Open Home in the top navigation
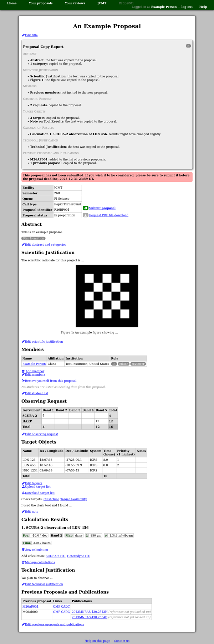 coord(12,3)
